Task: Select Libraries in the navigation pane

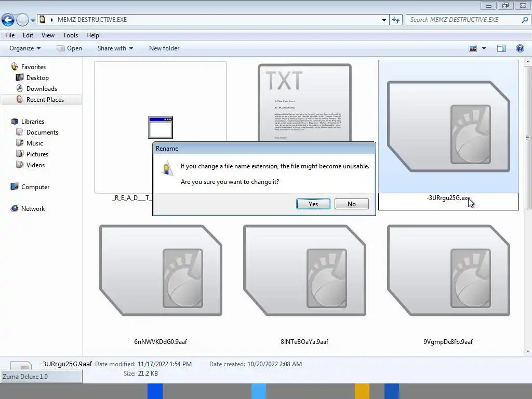Action: [33, 122]
